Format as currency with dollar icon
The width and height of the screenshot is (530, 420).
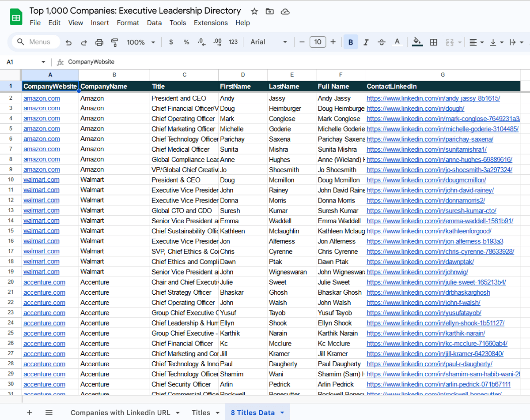click(171, 42)
